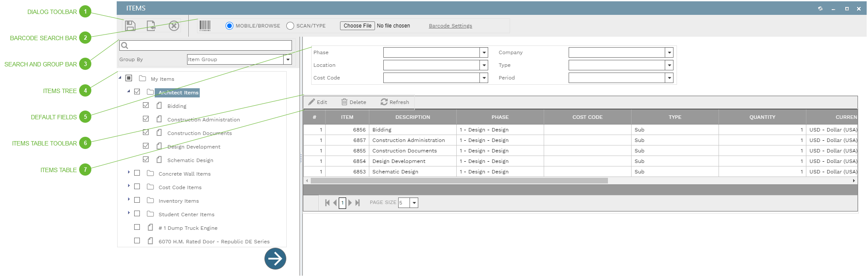Uncheck the Architect Items checkbox
Screen dimensions: 868x277
click(x=137, y=92)
